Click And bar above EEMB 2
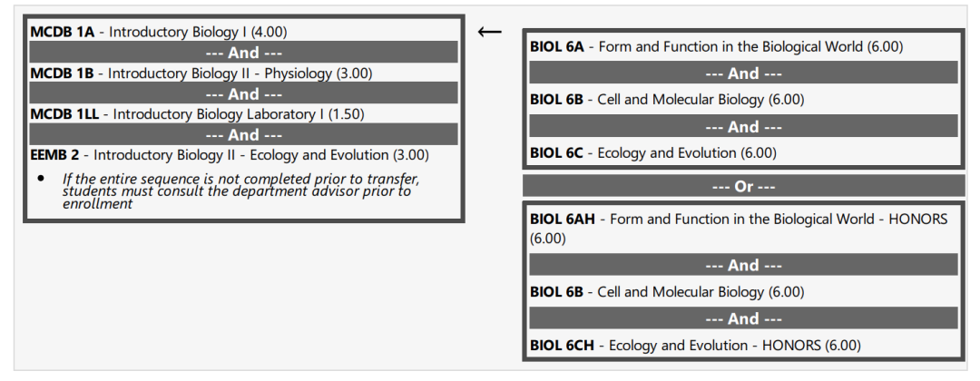This screenshot has height=381, width=980. pos(244,134)
